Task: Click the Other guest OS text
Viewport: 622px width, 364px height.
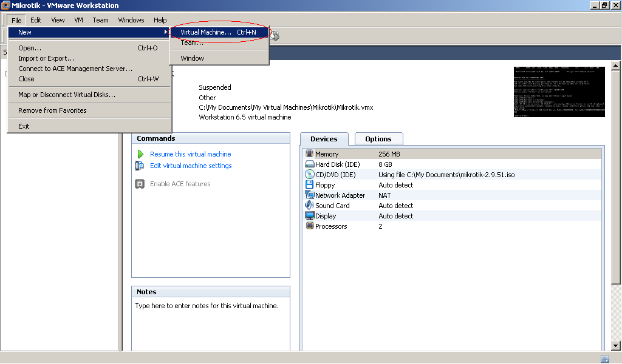Action: (x=207, y=98)
